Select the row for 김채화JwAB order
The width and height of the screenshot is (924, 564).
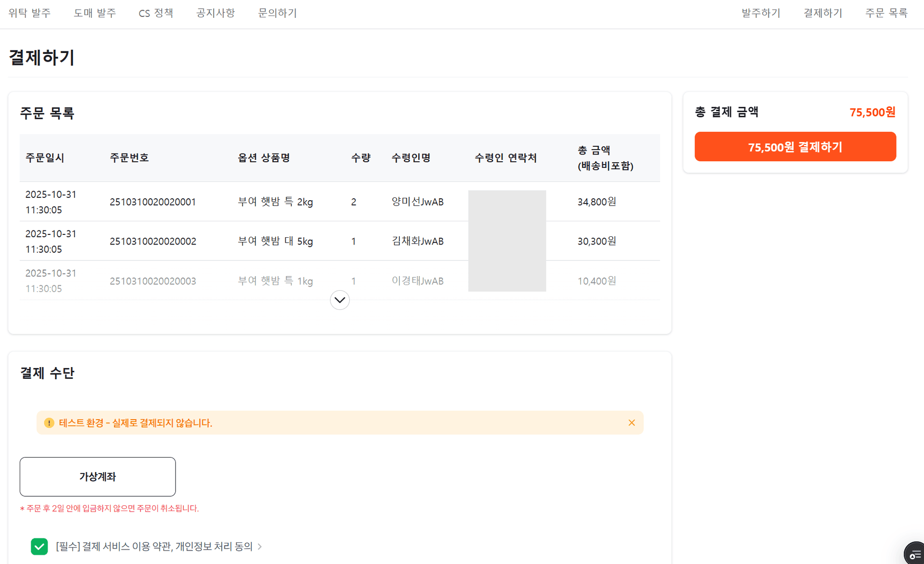coord(417,241)
